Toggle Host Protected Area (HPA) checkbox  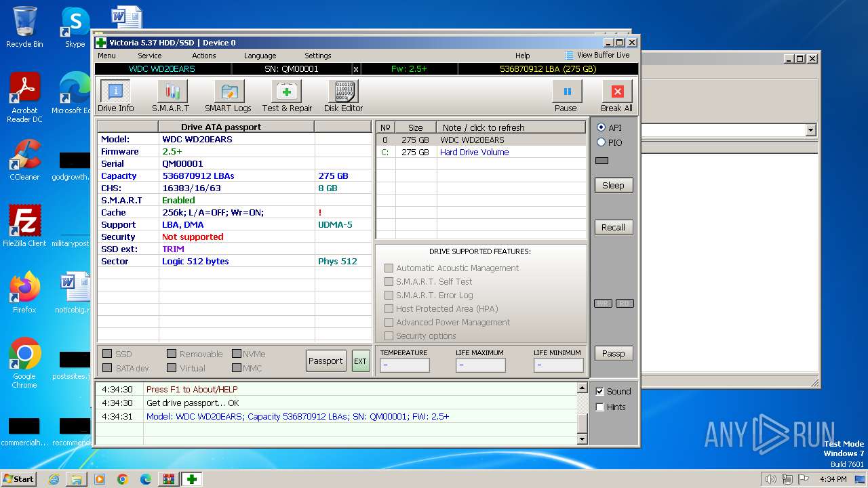389,308
